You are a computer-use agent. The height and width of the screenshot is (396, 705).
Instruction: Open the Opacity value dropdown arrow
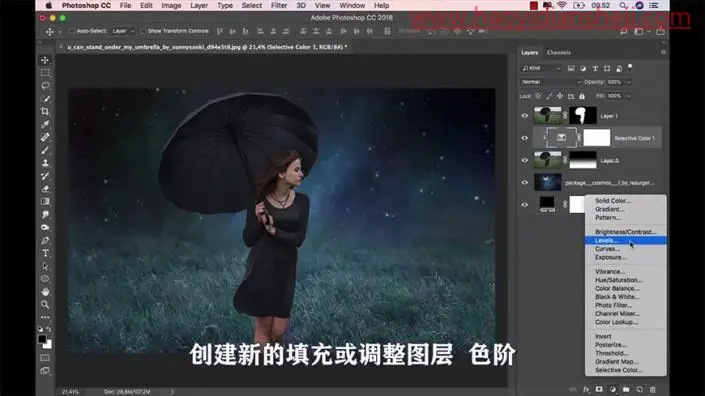click(629, 82)
